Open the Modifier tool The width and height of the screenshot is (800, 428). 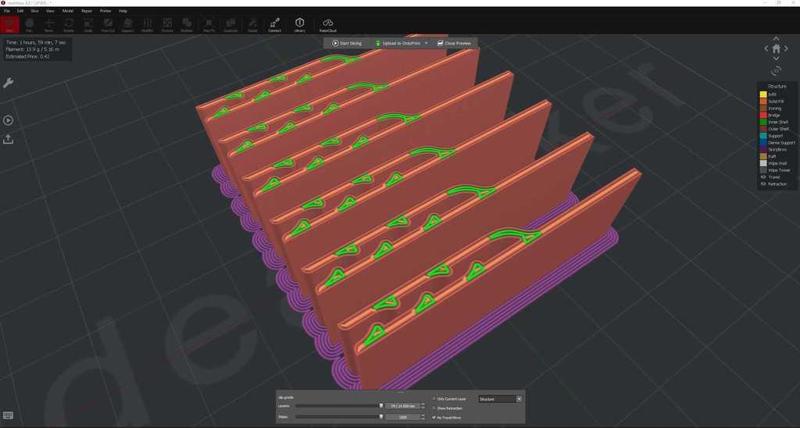point(147,24)
